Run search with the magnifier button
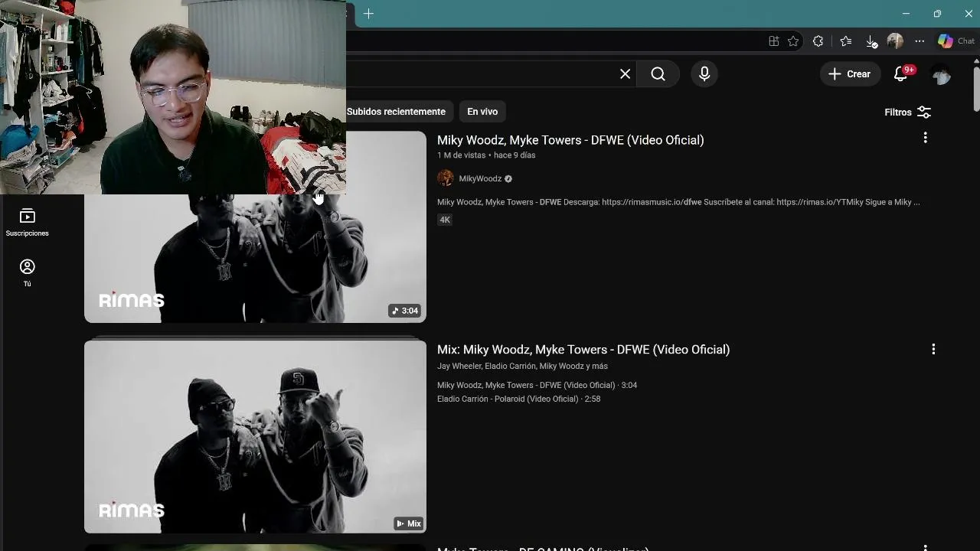The height and width of the screenshot is (551, 980). [x=658, y=74]
